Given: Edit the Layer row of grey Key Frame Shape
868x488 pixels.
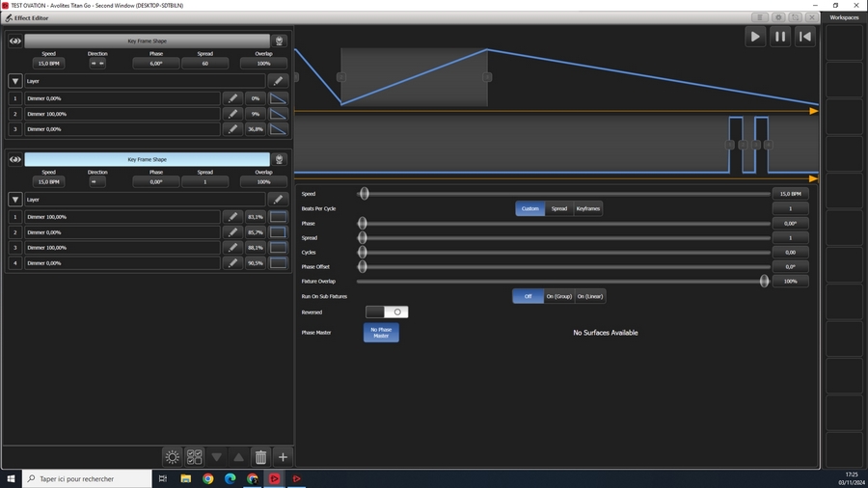Looking at the screenshot, I should [278, 81].
